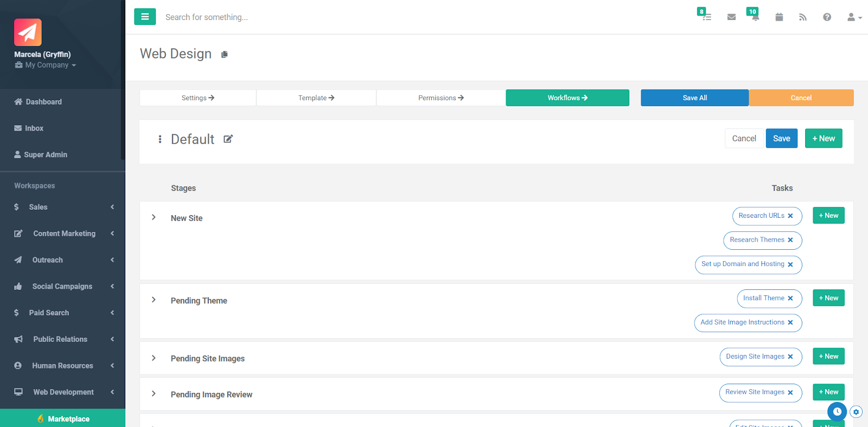Switch to the Permissions step tab
The height and width of the screenshot is (427, 868).
(x=441, y=98)
